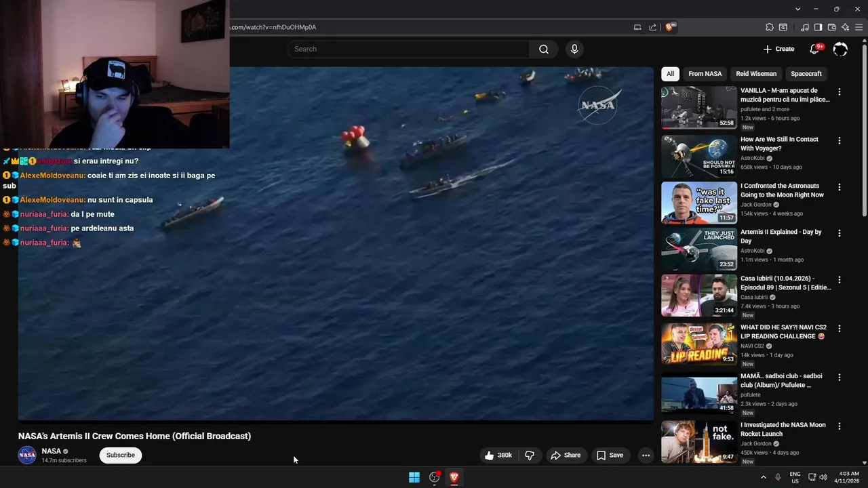868x488 pixels.
Task: Click the Artemis II video player
Action: [336, 243]
